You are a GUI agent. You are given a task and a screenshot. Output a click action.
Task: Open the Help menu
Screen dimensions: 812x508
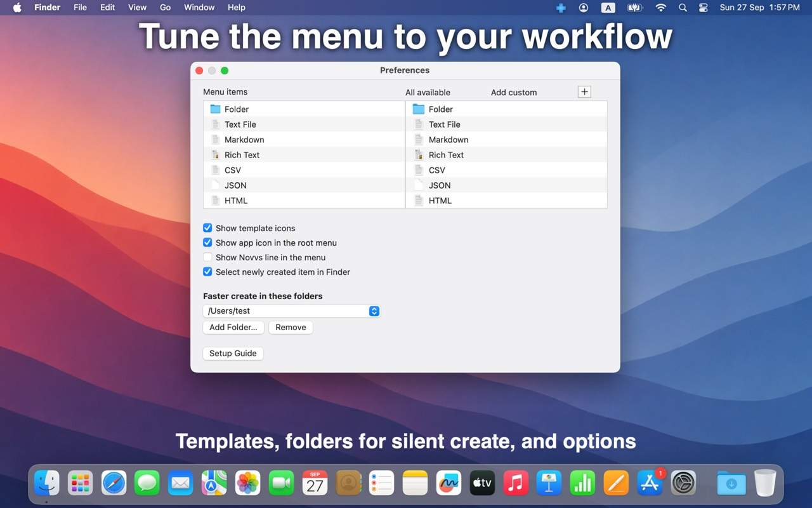click(x=237, y=8)
